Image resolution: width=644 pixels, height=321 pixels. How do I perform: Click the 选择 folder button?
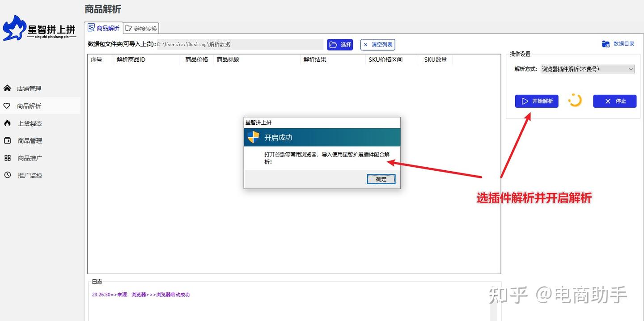(340, 45)
